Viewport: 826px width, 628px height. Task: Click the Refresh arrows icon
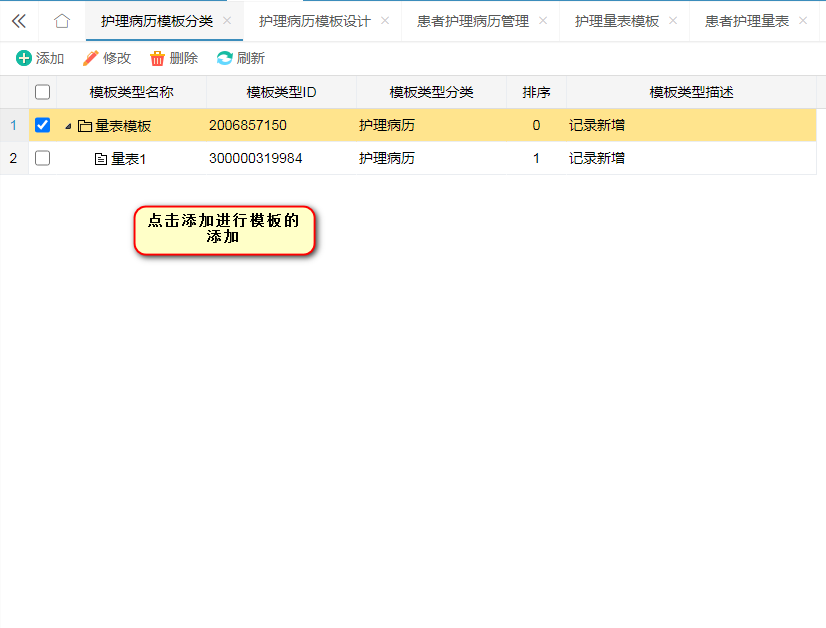click(224, 58)
